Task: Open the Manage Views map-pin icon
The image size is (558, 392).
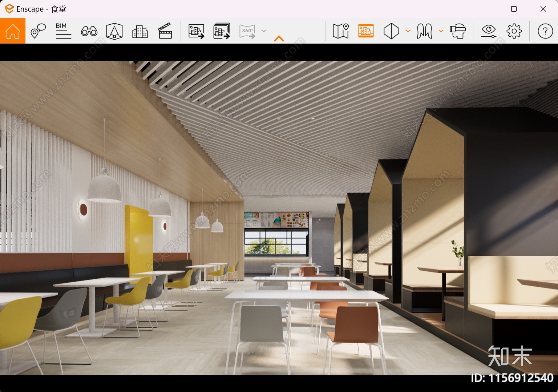Action: click(x=38, y=31)
